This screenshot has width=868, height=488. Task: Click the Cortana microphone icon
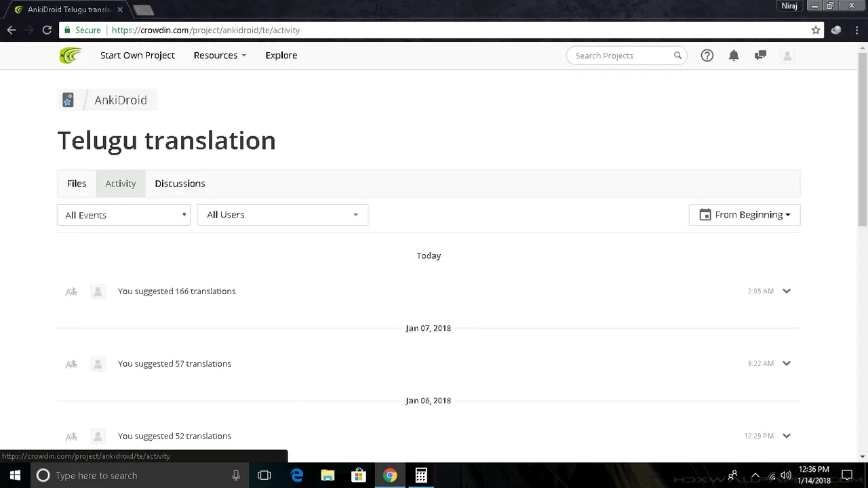click(x=236, y=475)
